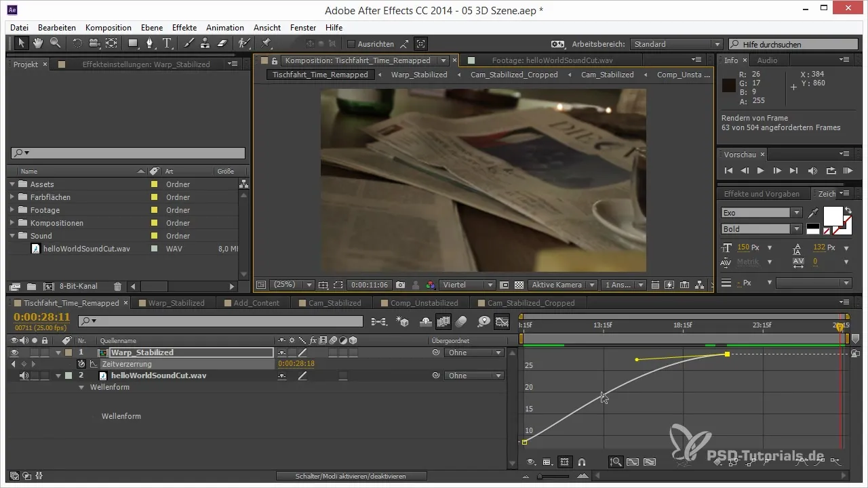Select the Rotation tool
Image resolution: width=868 pixels, height=488 pixels.
(77, 43)
